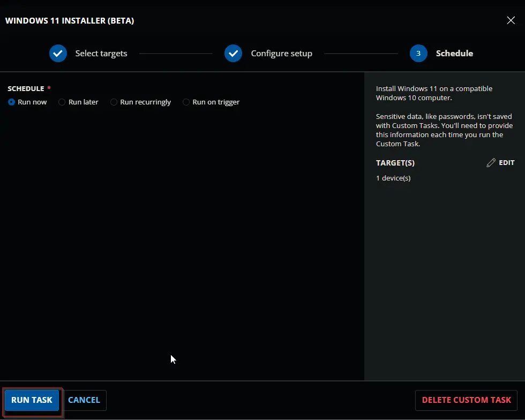Go back to Select targets step
This screenshot has width=525, height=420.
pyautogui.click(x=101, y=53)
